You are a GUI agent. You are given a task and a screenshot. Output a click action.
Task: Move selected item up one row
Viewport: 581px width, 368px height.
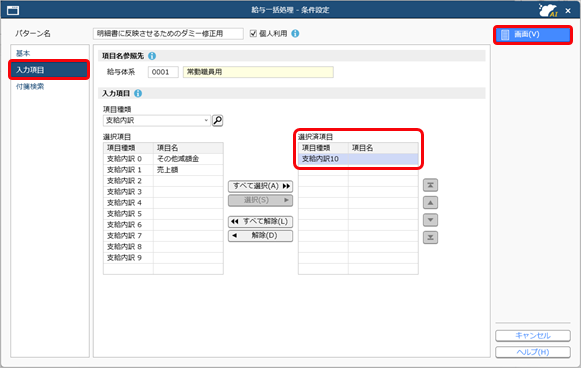(x=430, y=202)
